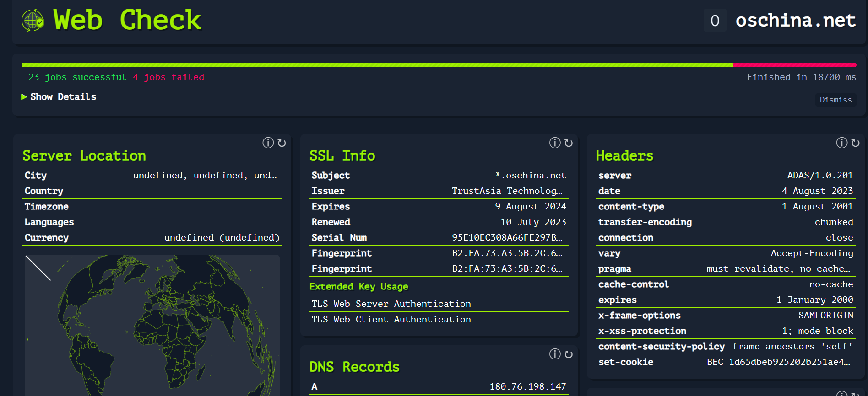
Task: Click the job progress bar
Action: [439, 65]
